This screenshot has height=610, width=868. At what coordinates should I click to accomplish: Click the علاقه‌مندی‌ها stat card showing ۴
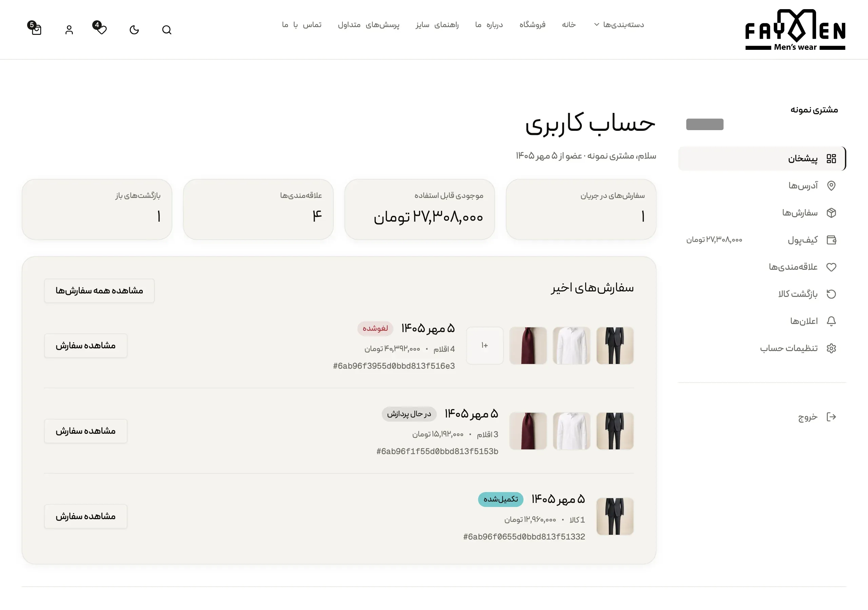(x=258, y=209)
